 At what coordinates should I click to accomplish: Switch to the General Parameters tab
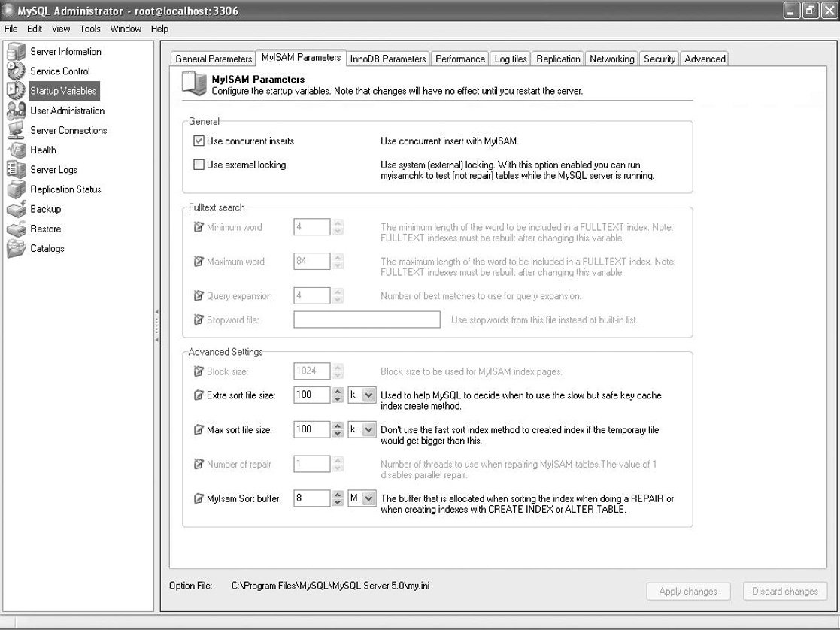pos(214,59)
